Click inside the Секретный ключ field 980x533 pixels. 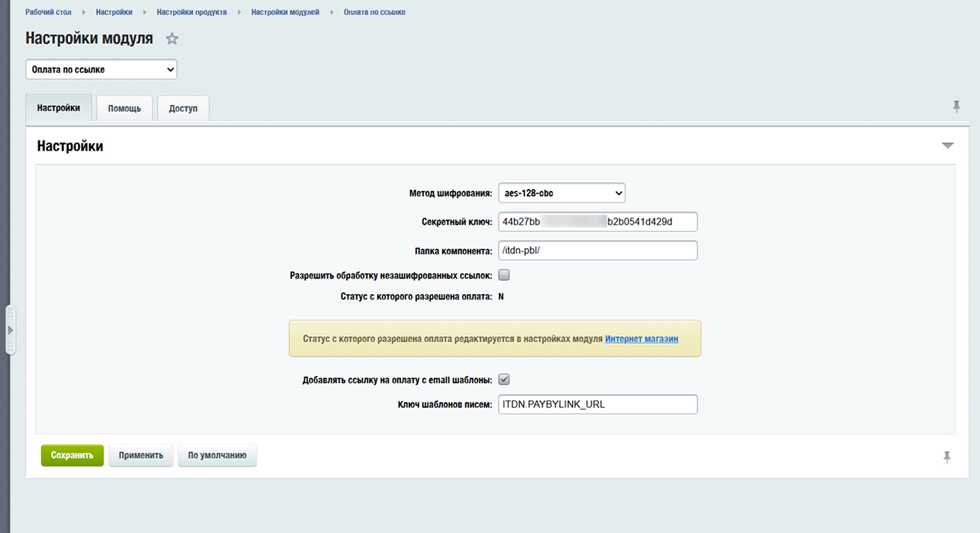pos(597,222)
